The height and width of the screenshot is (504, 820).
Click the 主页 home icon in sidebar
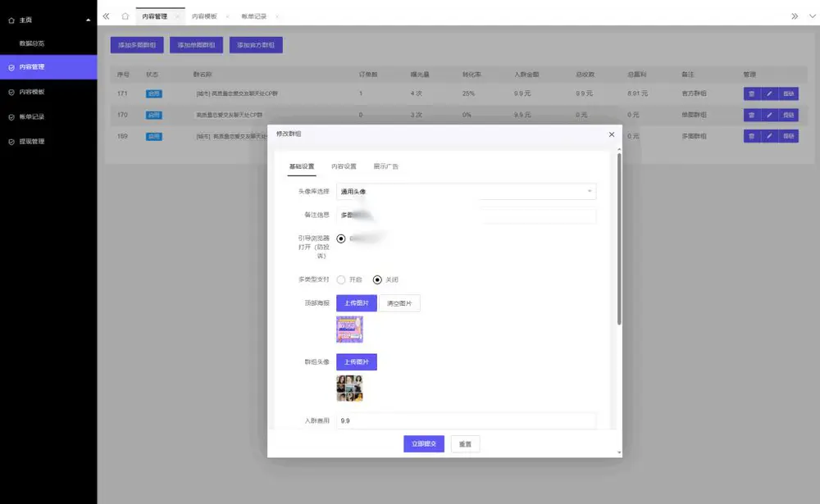(x=11, y=20)
